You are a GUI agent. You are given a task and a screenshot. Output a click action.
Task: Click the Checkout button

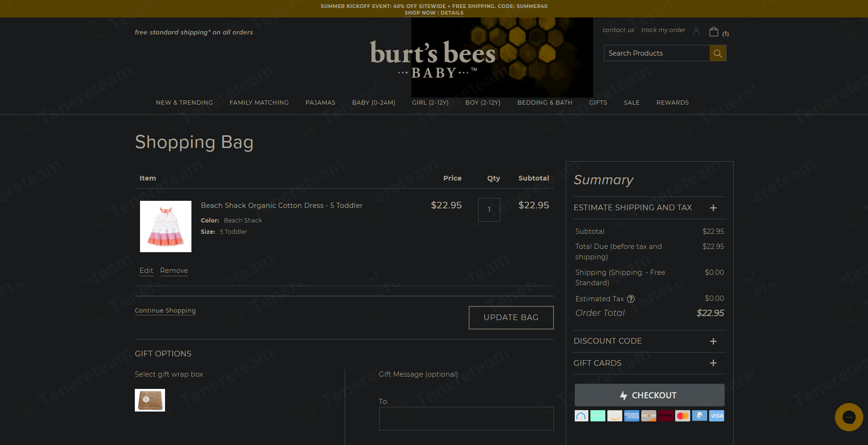pyautogui.click(x=649, y=396)
